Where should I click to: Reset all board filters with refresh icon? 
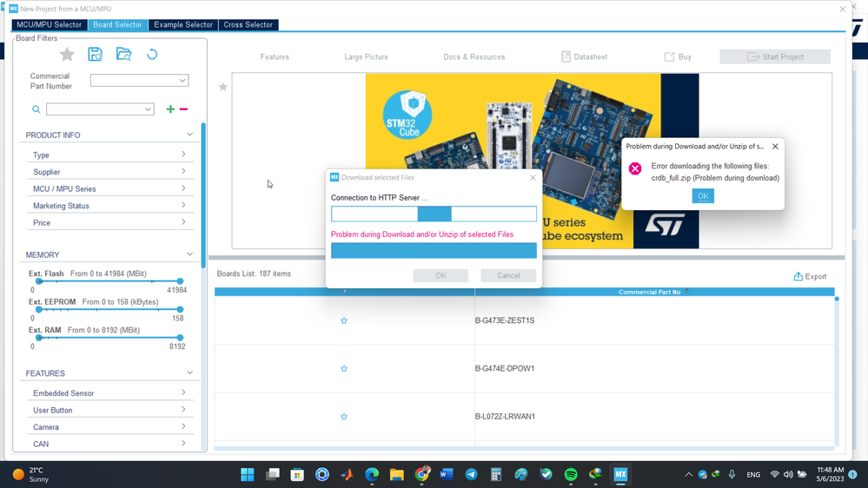click(152, 54)
